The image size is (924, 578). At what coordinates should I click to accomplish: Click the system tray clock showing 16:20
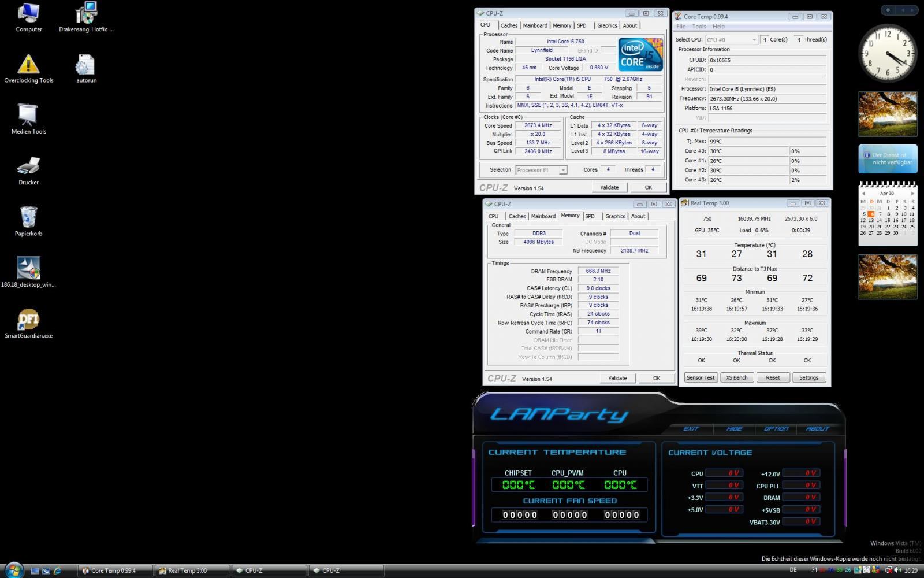pyautogui.click(x=911, y=570)
